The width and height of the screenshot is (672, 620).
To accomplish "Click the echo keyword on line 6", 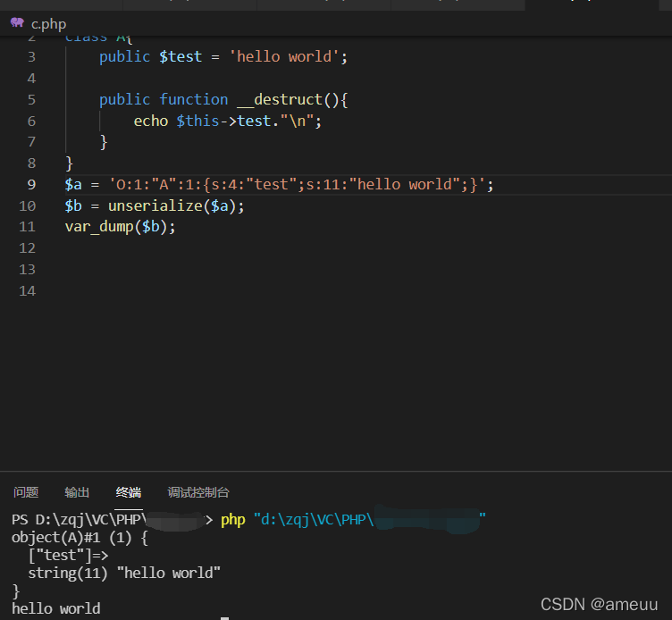I will (151, 121).
